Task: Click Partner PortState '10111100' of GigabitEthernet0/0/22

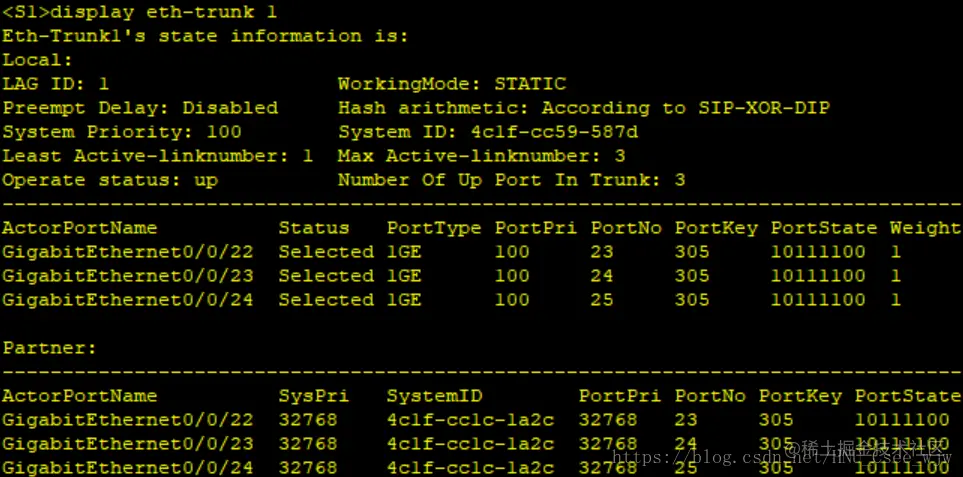Action: [902, 421]
